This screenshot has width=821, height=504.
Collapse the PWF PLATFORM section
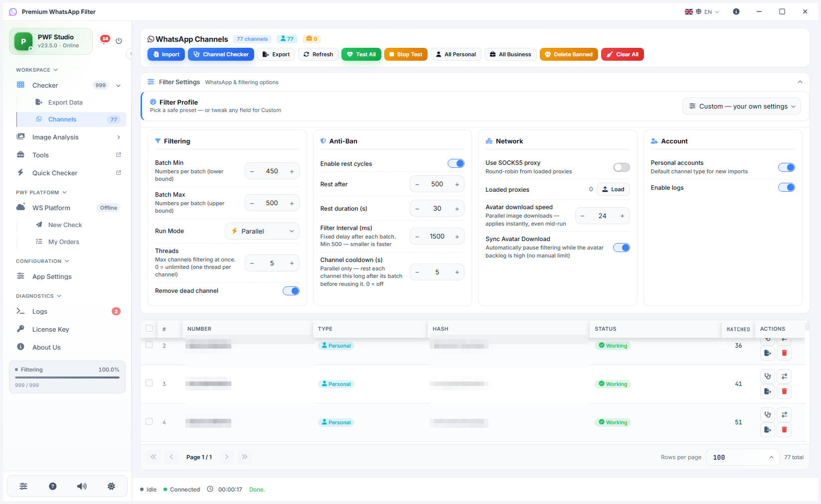pyautogui.click(x=41, y=192)
